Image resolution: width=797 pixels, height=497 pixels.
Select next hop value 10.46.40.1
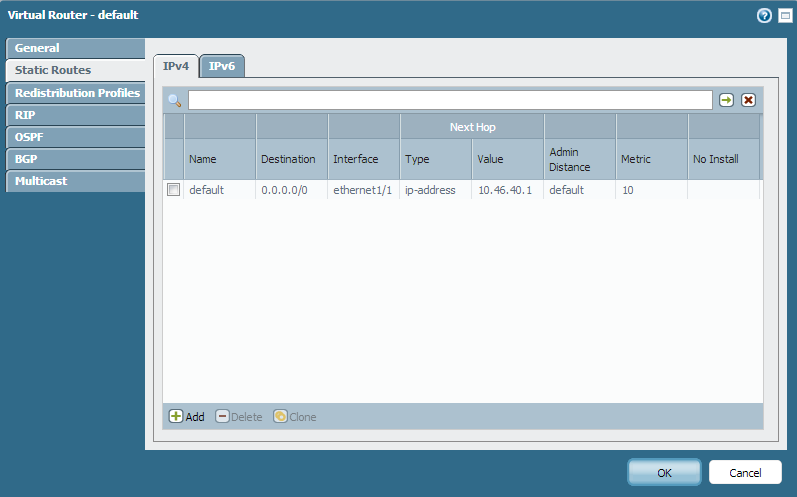(505, 190)
